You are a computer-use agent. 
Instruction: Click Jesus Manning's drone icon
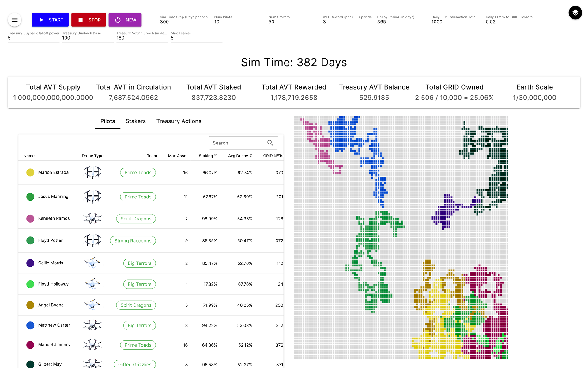(92, 197)
